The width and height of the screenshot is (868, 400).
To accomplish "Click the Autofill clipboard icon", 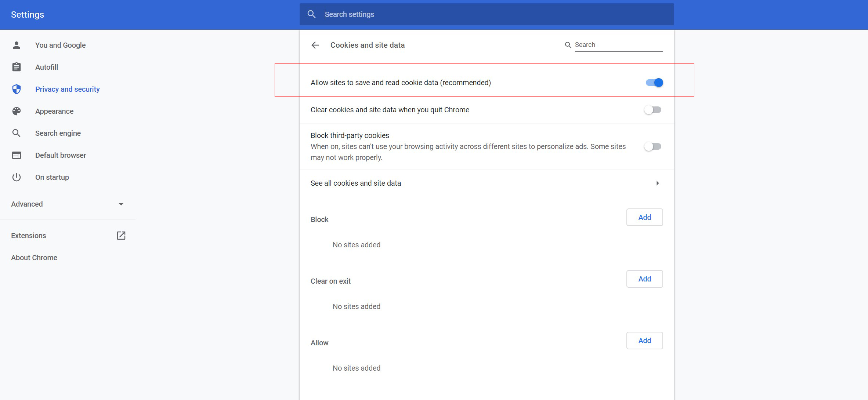I will (16, 67).
